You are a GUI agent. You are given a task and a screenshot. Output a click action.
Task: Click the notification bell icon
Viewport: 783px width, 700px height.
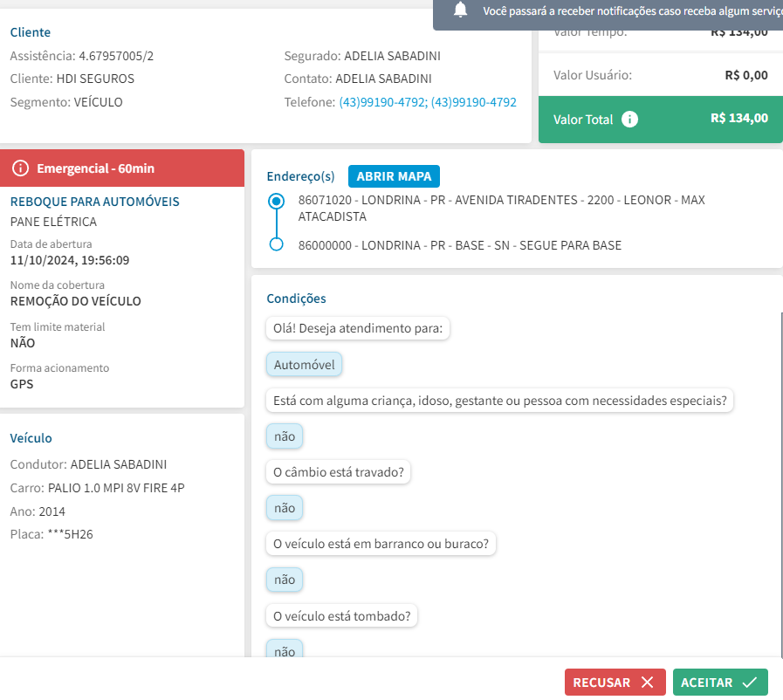coord(460,10)
